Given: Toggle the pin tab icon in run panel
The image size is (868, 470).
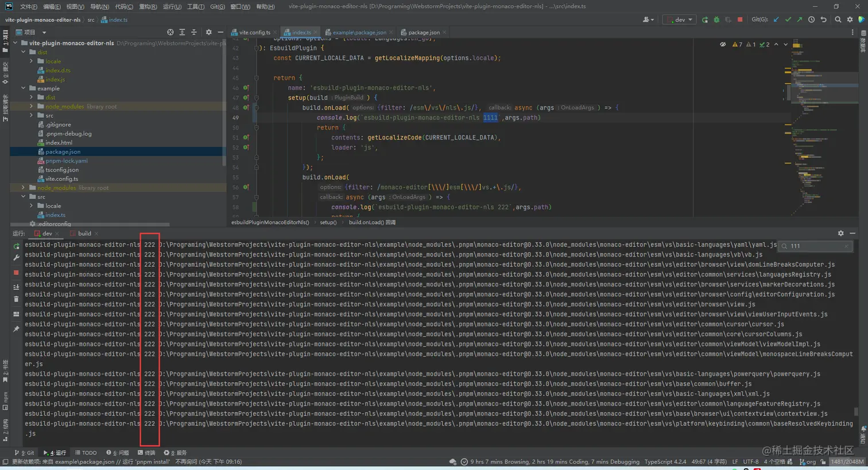Looking at the screenshot, I should [16, 329].
